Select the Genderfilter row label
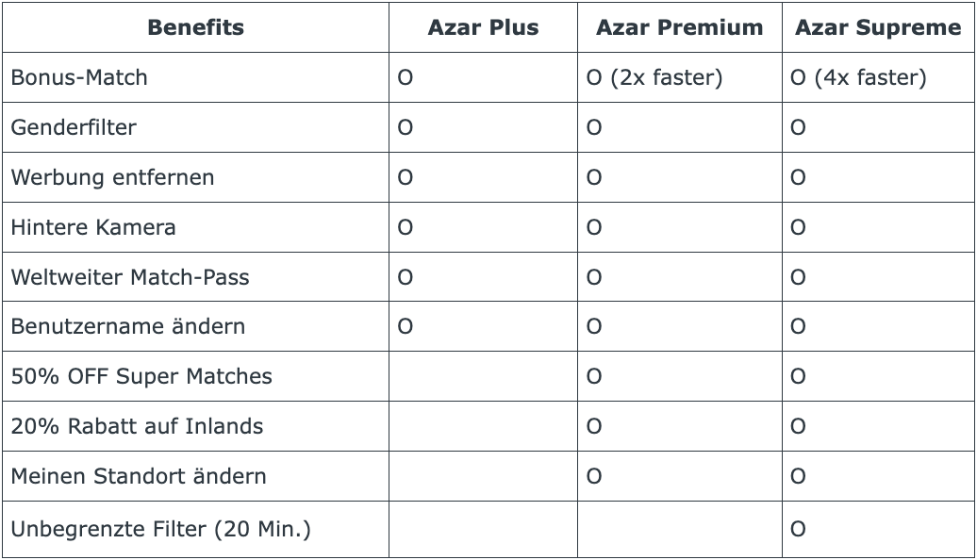 74,127
